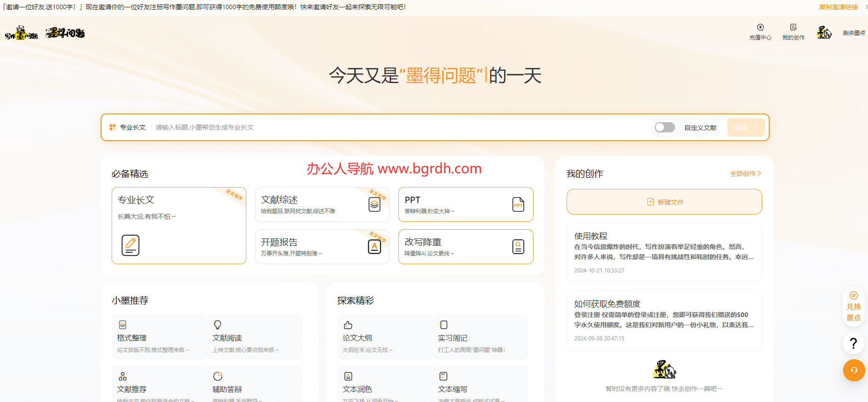868x402 pixels.
Task: Click the 辅助答辩 pie chart icon
Action: click(218, 376)
